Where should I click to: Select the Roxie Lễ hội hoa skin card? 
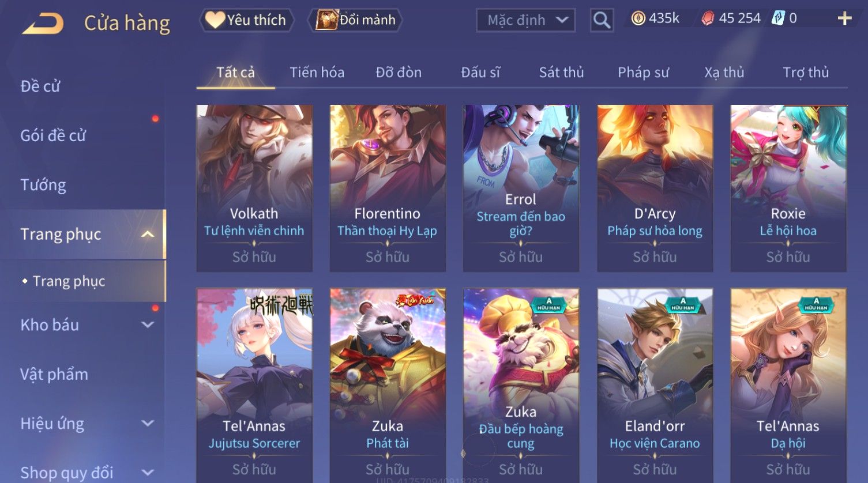point(788,188)
